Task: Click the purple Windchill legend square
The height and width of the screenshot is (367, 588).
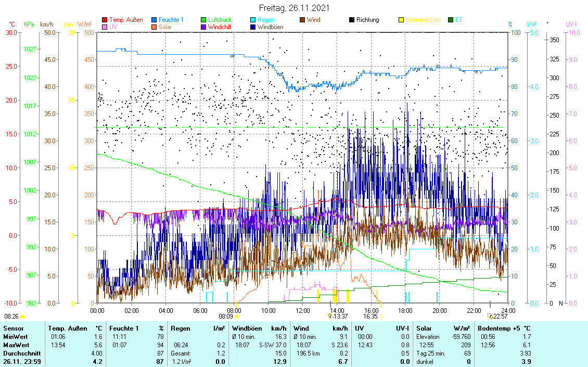Action: [x=203, y=27]
